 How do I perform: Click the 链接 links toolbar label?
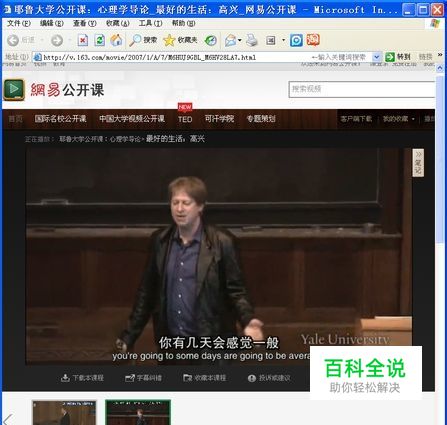pyautogui.click(x=425, y=57)
